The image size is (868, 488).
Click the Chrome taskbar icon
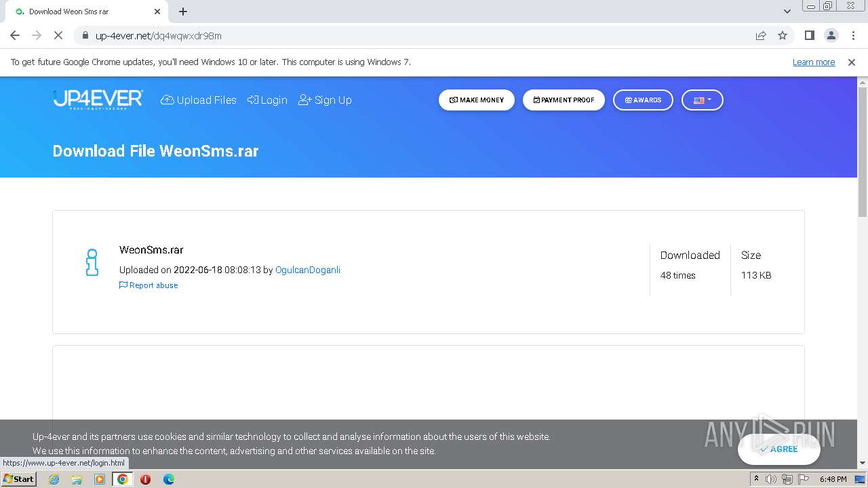123,479
